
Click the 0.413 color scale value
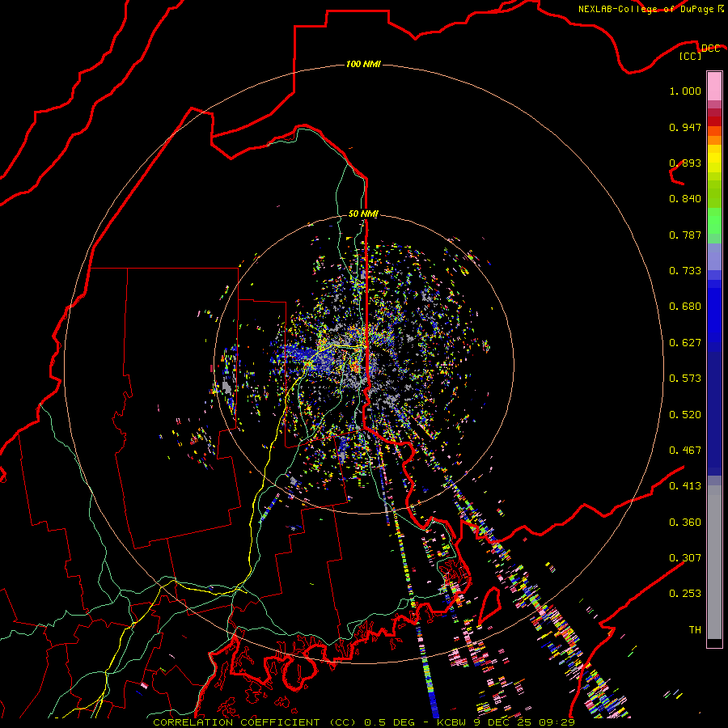coord(685,486)
